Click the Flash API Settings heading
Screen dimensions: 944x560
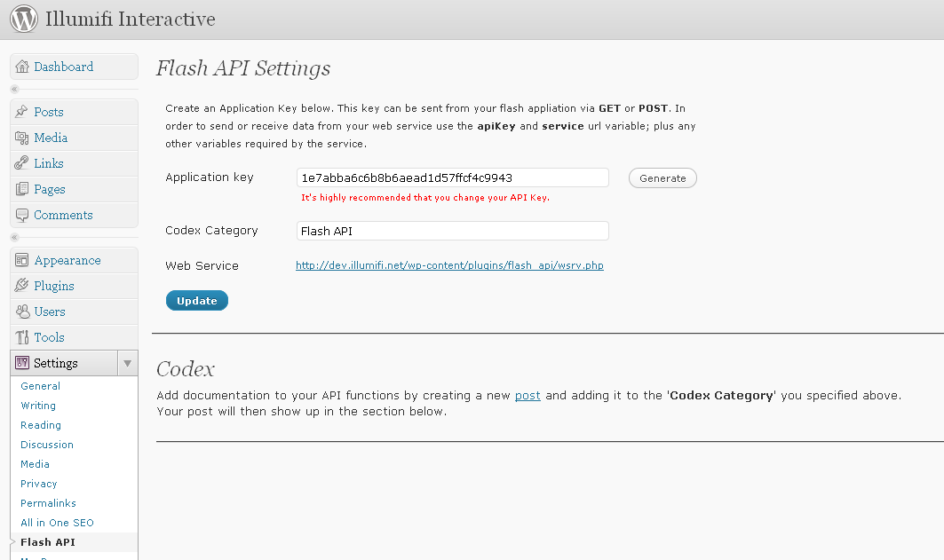pos(243,68)
